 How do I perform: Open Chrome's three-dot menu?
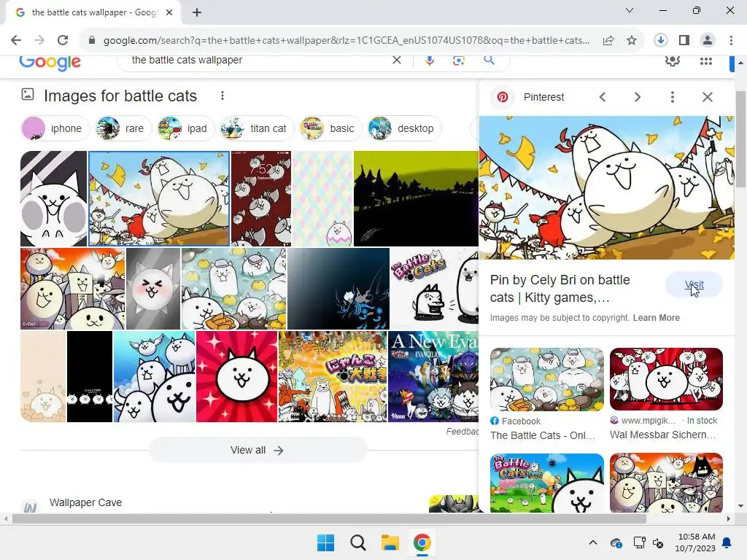click(731, 41)
